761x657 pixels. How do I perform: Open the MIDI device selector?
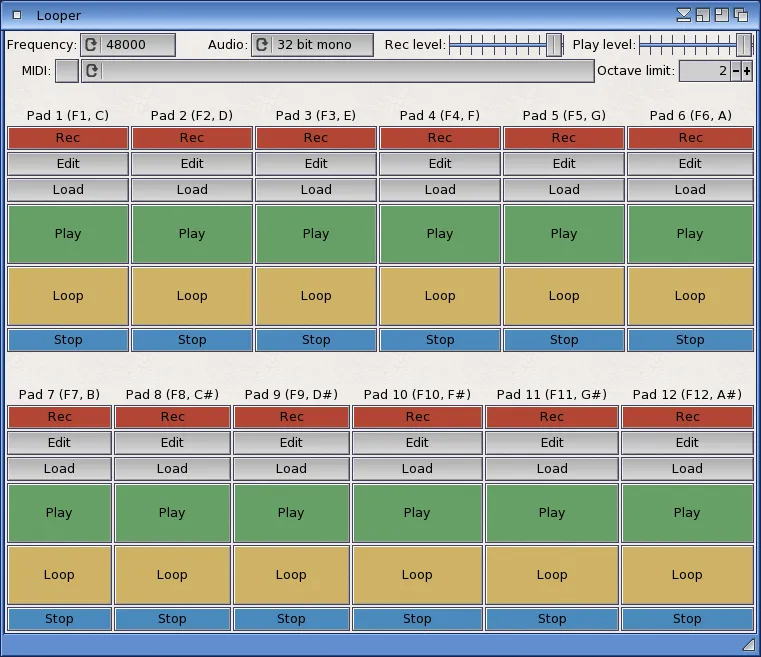coord(348,71)
